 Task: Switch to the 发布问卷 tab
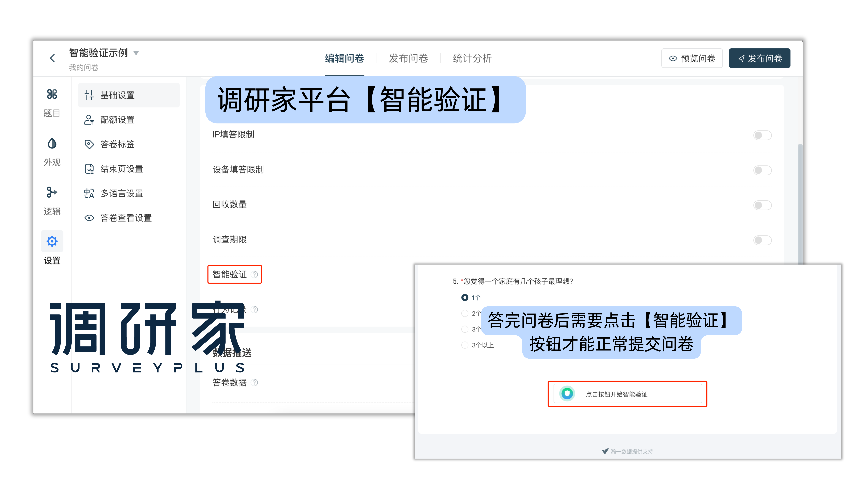point(408,58)
